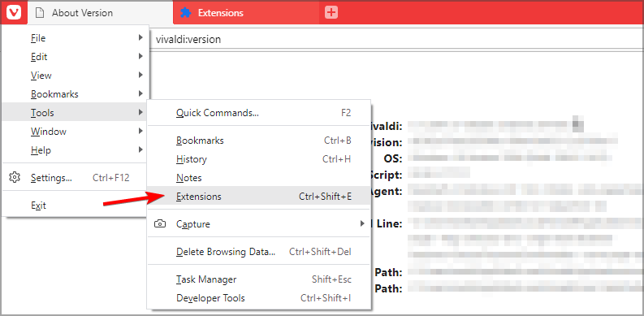Launch Quick Commands from Tools submenu
Image resolution: width=644 pixels, height=316 pixels.
259,113
